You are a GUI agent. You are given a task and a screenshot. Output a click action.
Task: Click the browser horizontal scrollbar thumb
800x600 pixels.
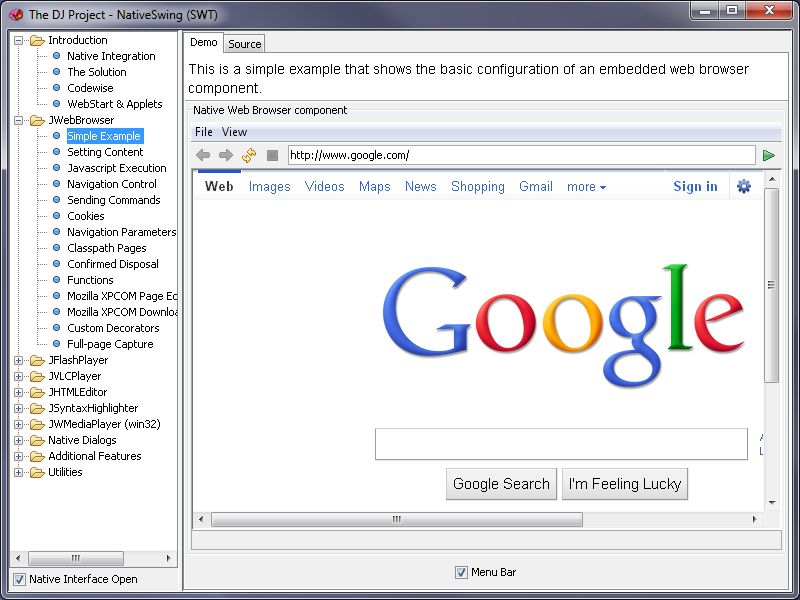tap(396, 520)
